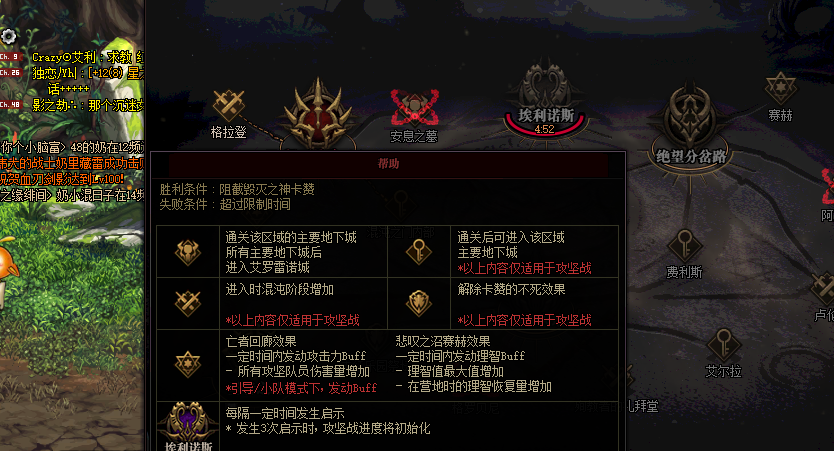
Task: Click the star legend icon for 亡者回廊
Action: [188, 365]
